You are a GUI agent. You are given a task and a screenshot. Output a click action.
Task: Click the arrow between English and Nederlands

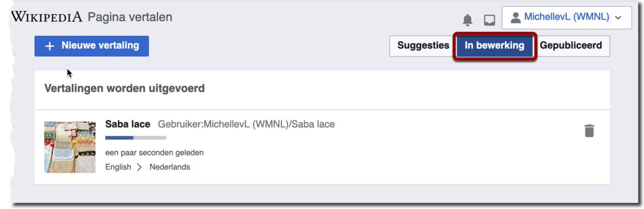[x=140, y=167]
